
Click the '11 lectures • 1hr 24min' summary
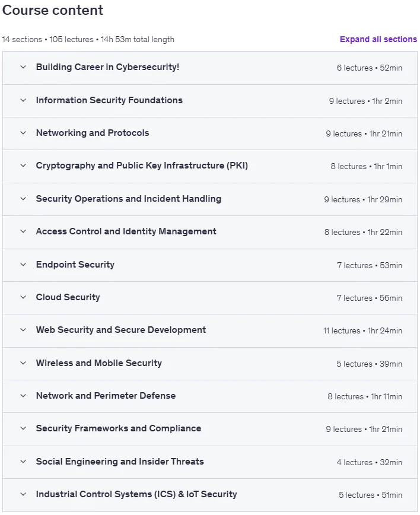pos(362,330)
